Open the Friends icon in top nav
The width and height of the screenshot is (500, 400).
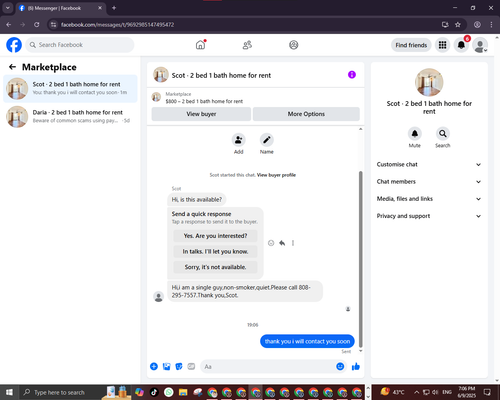coord(247,45)
